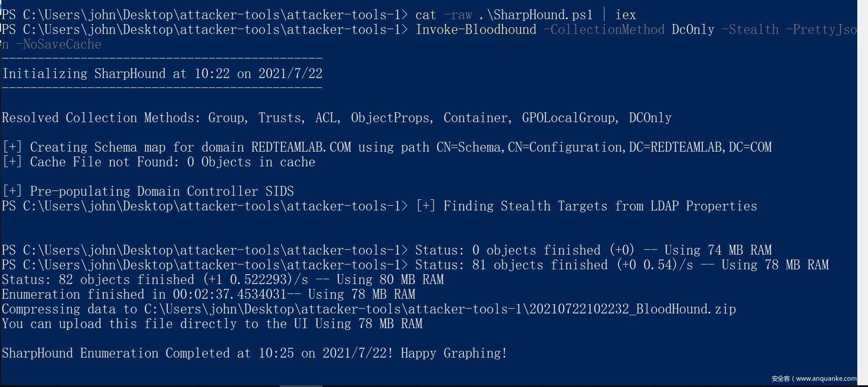Screen dimensions: 868x387
Task: Click the -NoSaveCache parameter text
Action: (x=58, y=45)
